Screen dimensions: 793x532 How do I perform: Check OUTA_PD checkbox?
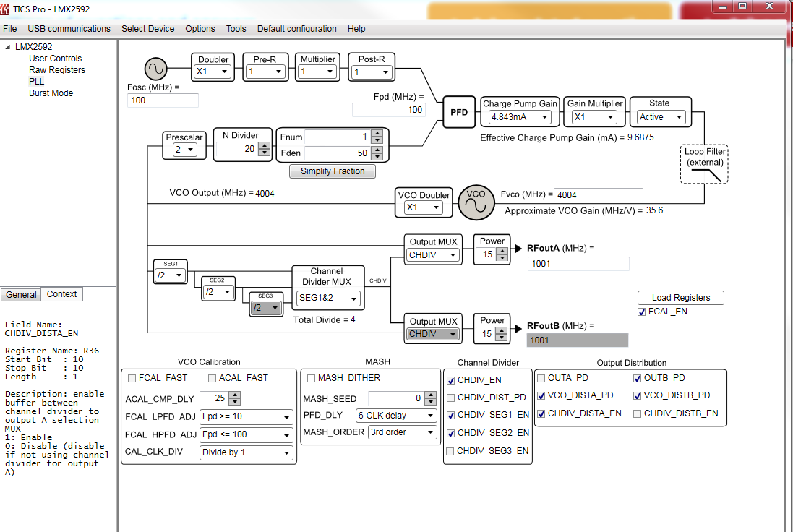tap(541, 378)
